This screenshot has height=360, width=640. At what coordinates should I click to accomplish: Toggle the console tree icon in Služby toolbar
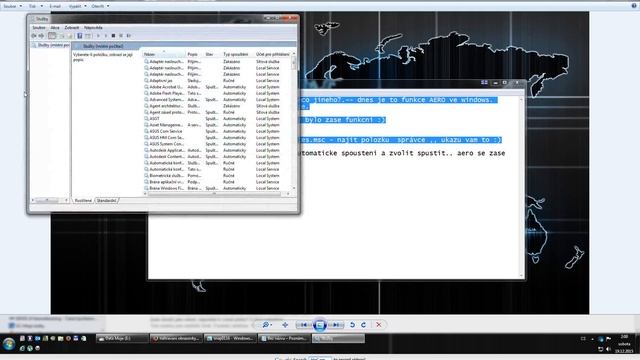52,36
